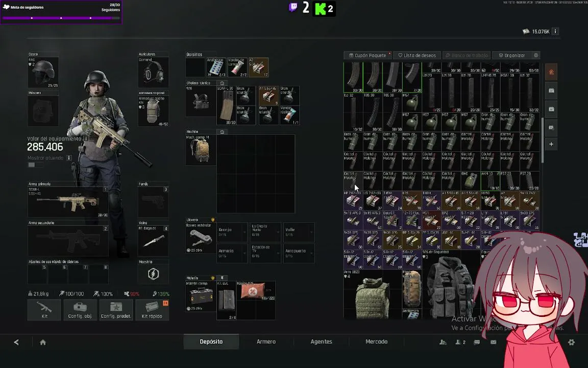
Task: Open the Maestría lightning badge
Action: point(153,274)
